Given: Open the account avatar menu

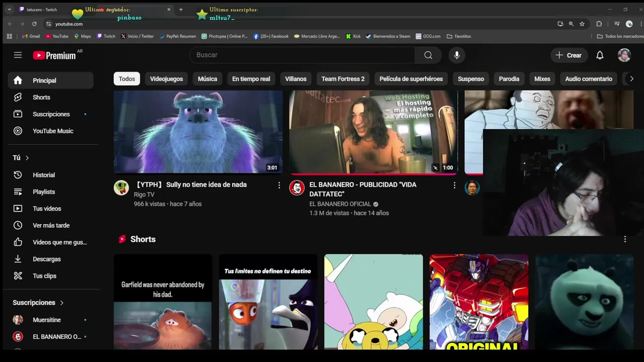Looking at the screenshot, I should coord(624,55).
